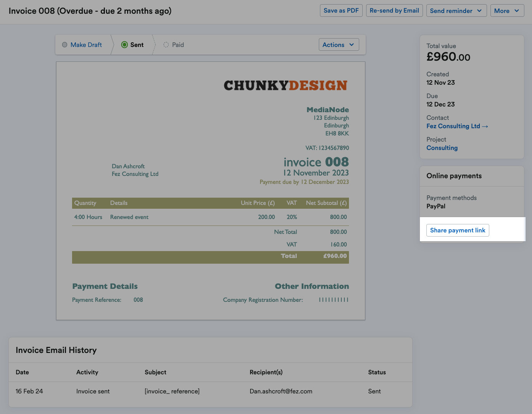Select the Make Draft status

coord(82,45)
